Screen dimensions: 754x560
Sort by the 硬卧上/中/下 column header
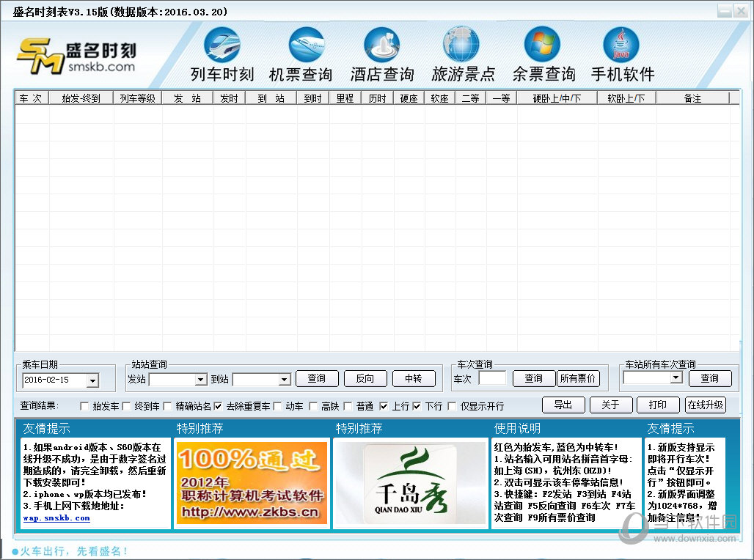pyautogui.click(x=557, y=98)
